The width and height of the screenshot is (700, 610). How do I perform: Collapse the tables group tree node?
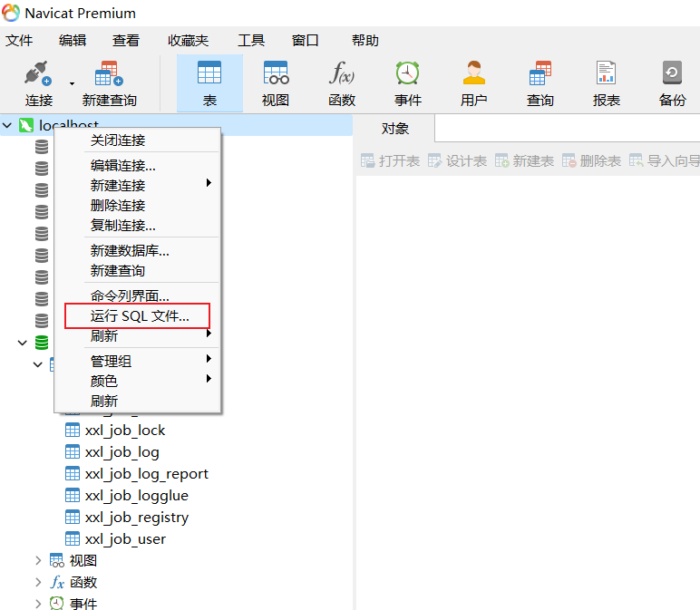click(38, 364)
